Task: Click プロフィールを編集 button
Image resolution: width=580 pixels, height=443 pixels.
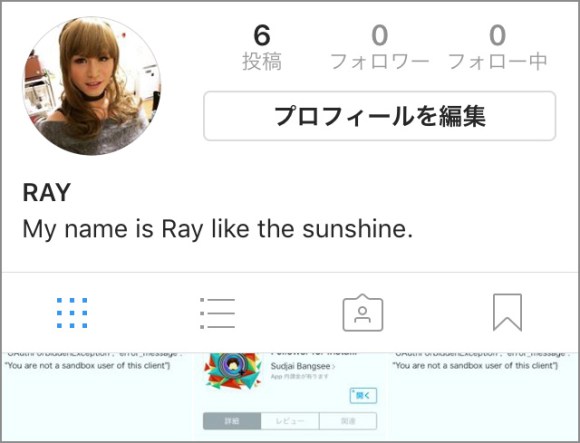Action: pyautogui.click(x=380, y=116)
